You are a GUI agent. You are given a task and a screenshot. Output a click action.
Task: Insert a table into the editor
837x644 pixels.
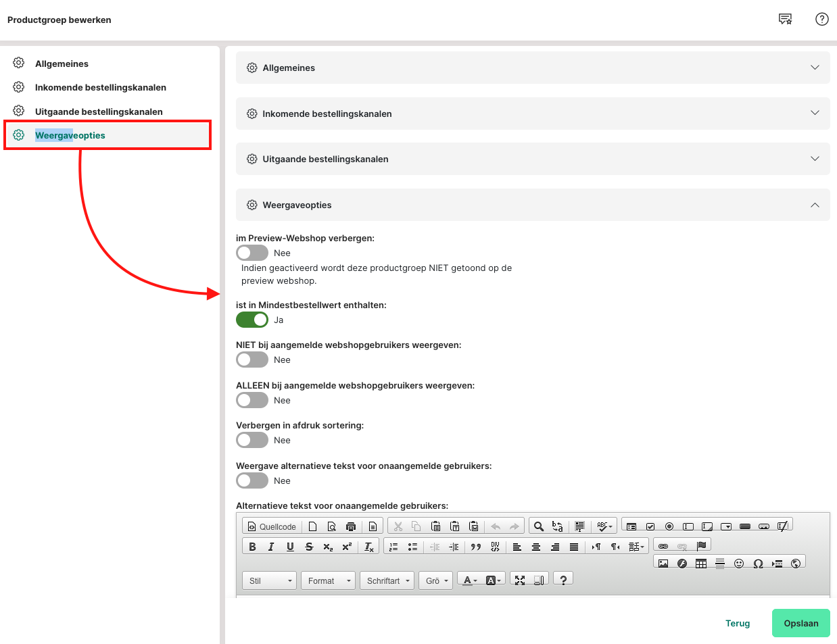[x=701, y=564]
